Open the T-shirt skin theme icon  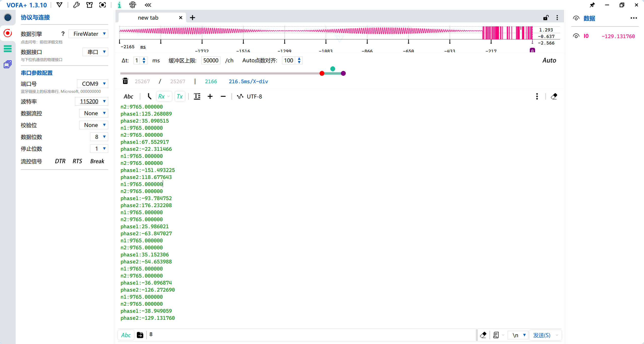89,5
